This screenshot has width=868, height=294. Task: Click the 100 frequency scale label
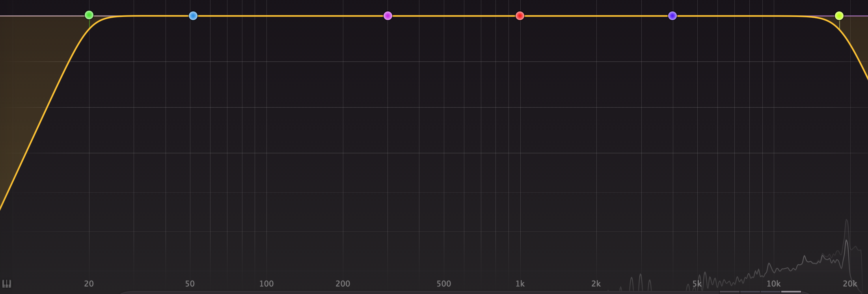(x=266, y=284)
